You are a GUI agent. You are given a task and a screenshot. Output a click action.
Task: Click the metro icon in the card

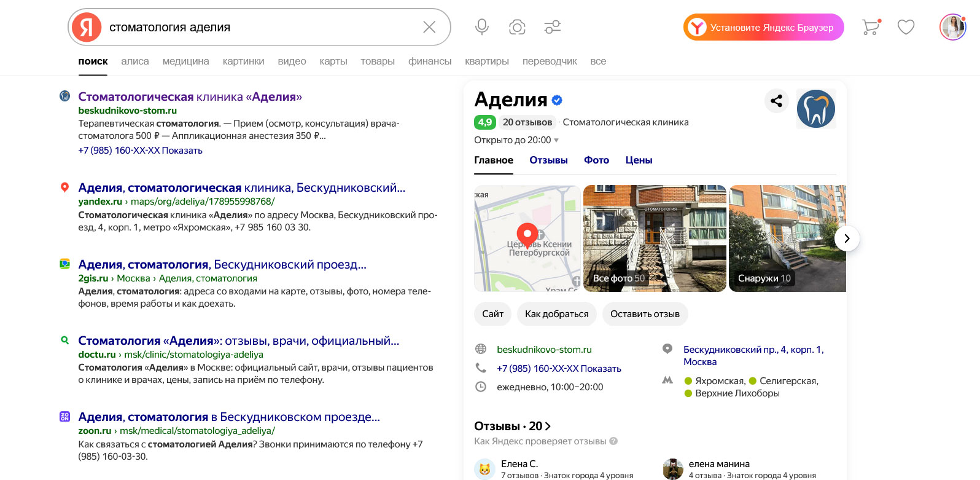pos(667,380)
